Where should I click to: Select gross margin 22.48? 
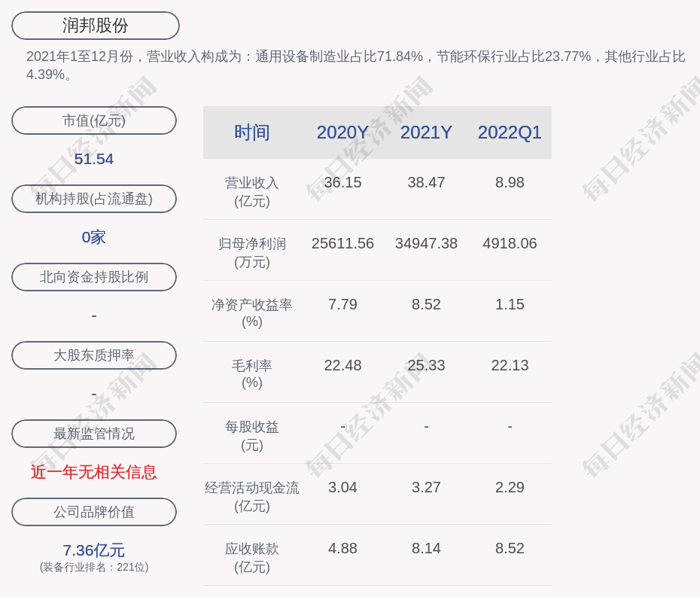tap(342, 365)
